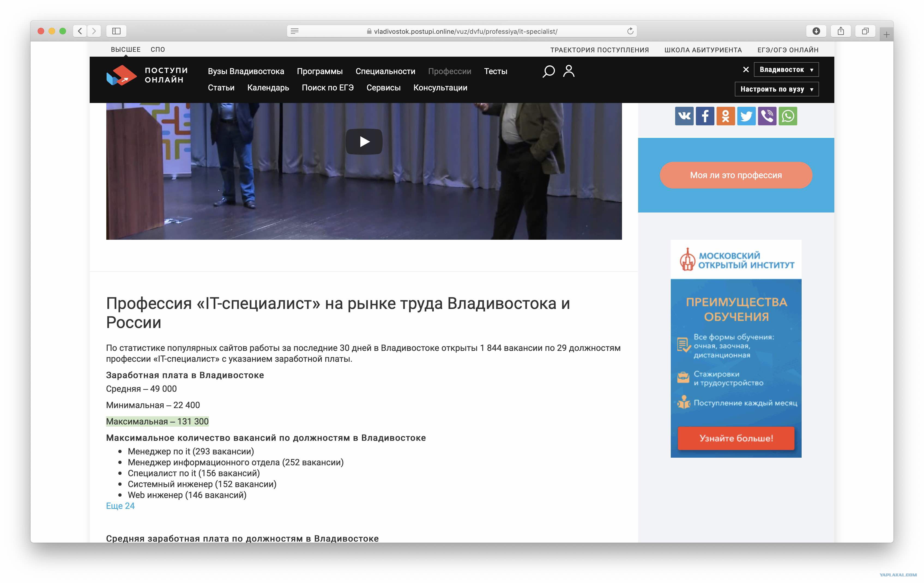Reload the page with the refresh icon

pos(630,31)
